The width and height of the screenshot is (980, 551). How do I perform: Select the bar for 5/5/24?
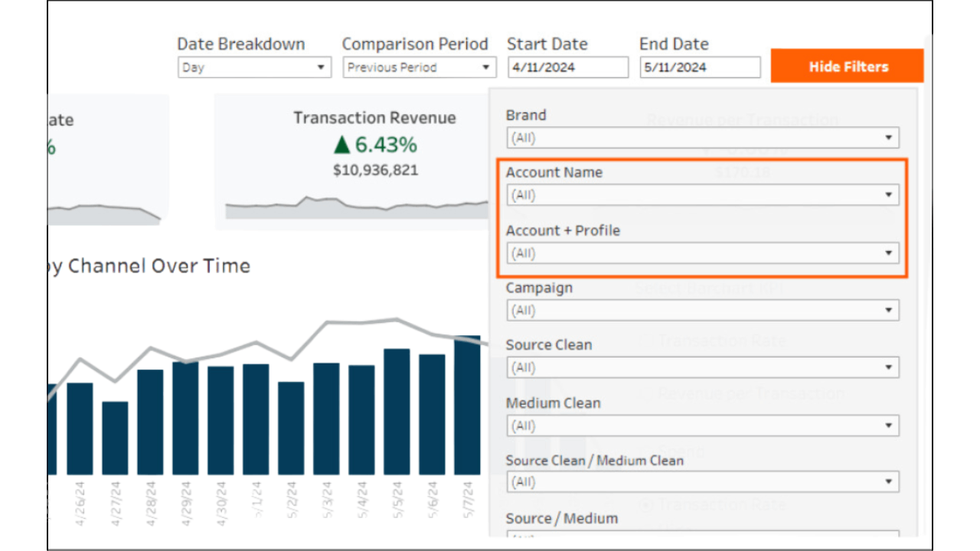coord(397,412)
